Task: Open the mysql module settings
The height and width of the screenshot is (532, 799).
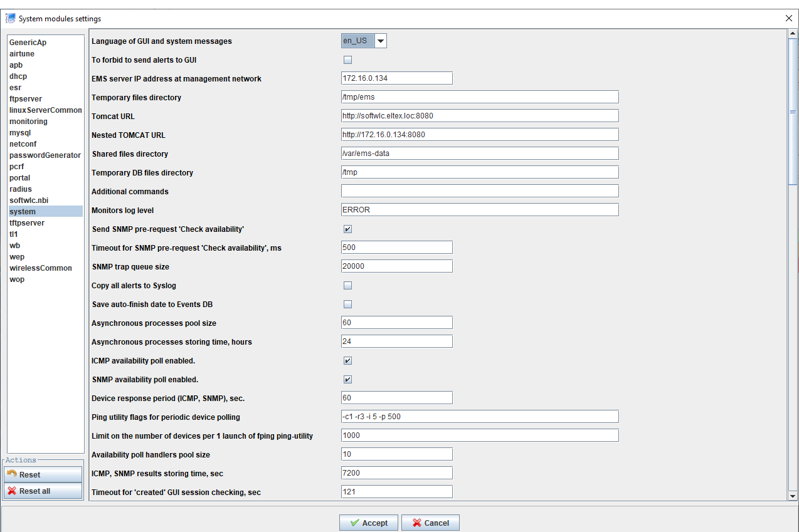Action: 20,133
